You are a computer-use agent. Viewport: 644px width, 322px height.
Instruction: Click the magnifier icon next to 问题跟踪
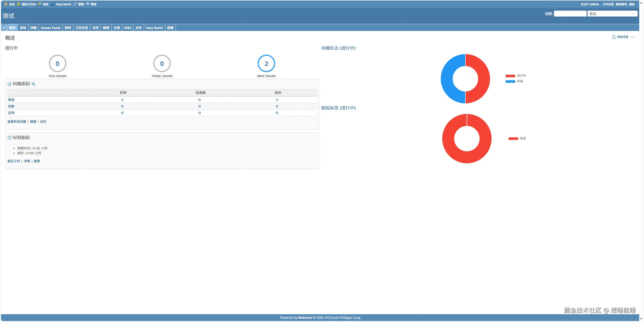(33, 84)
